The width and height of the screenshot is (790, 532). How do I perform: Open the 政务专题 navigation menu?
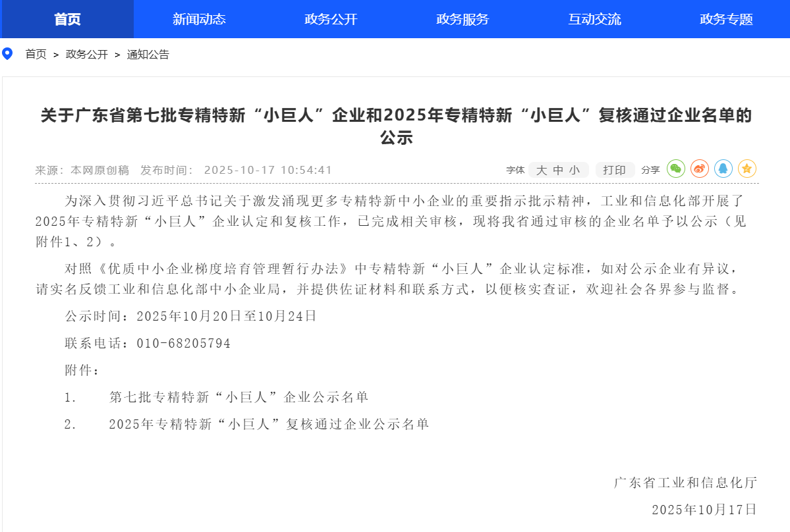pyautogui.click(x=726, y=19)
